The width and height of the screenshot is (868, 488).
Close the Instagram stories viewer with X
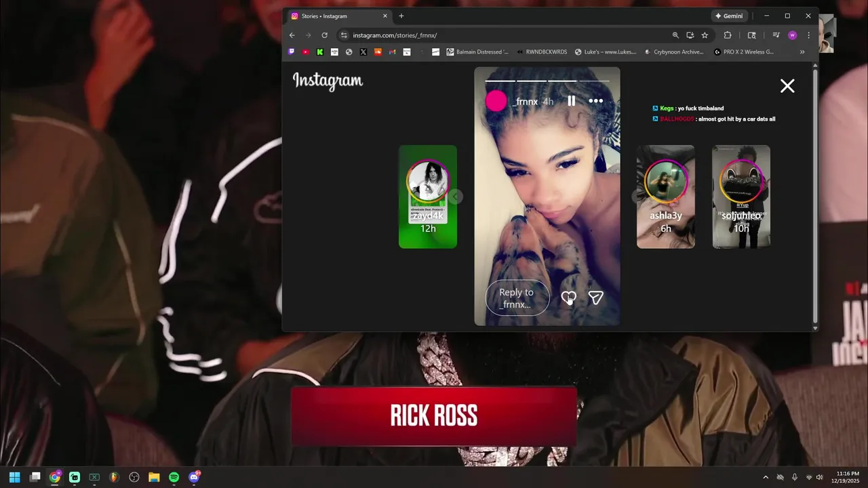click(787, 85)
